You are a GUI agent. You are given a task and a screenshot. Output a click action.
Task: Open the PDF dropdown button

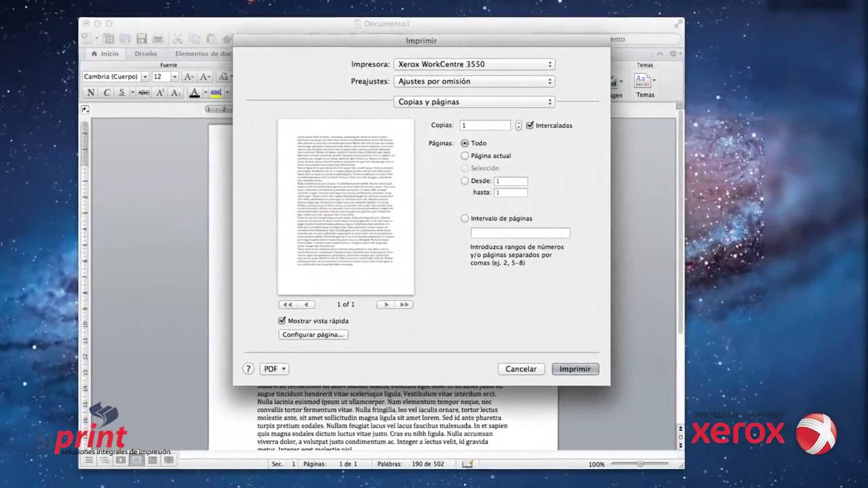[x=274, y=369]
